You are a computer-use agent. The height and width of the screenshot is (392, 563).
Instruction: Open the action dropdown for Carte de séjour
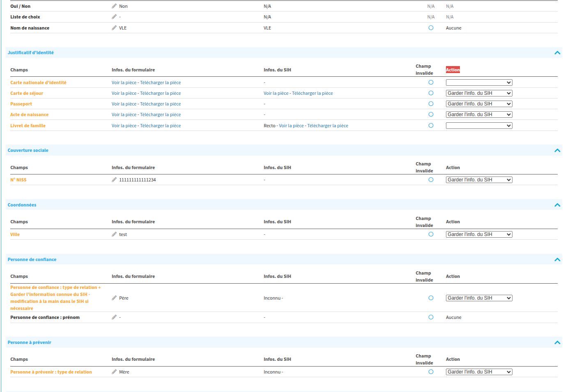[479, 93]
